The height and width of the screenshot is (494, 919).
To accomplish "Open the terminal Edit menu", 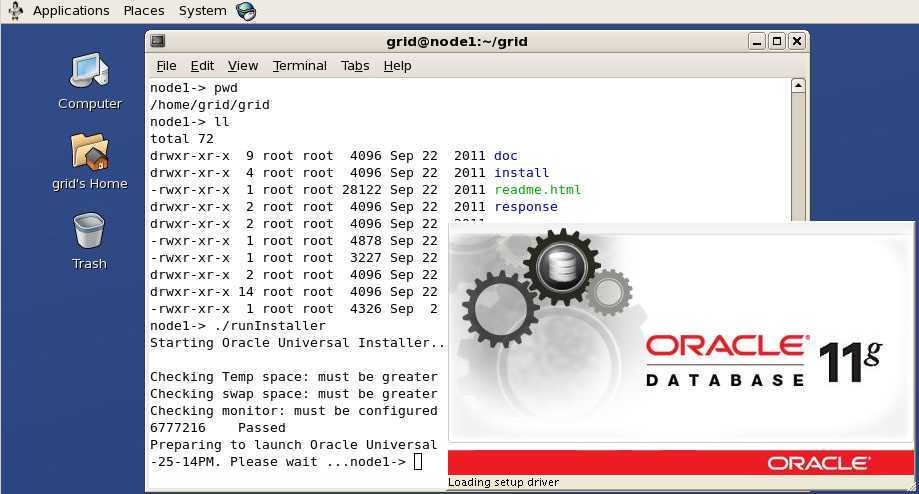I will coord(202,66).
